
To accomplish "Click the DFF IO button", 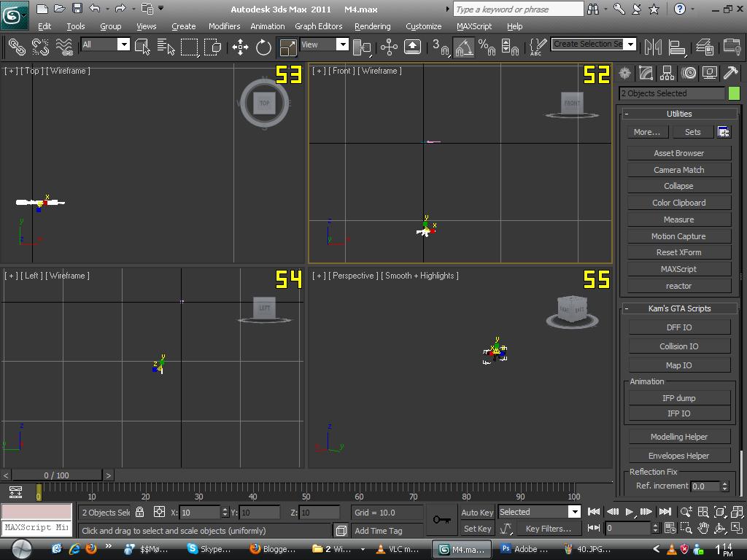I will tap(679, 327).
